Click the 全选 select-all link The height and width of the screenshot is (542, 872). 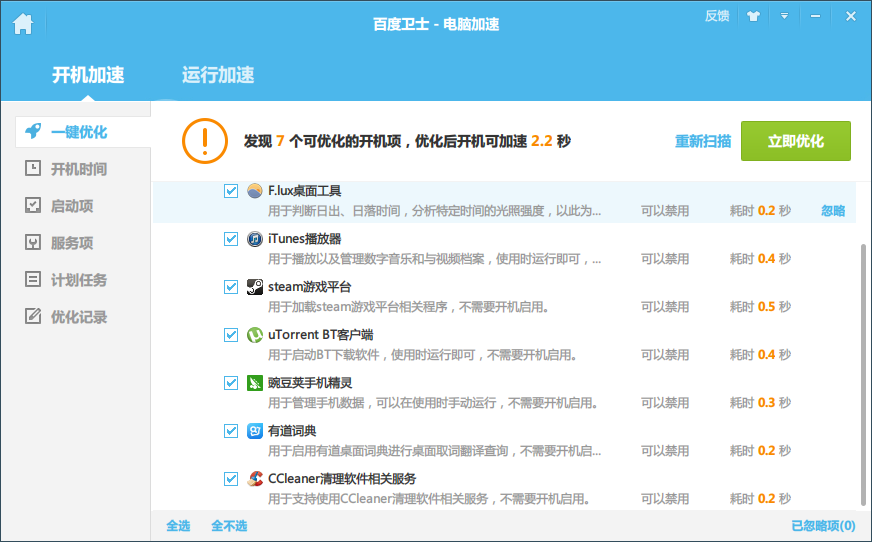[x=179, y=526]
